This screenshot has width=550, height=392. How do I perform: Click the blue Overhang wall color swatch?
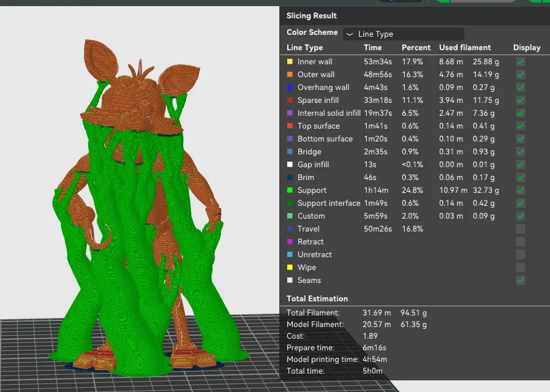[290, 88]
